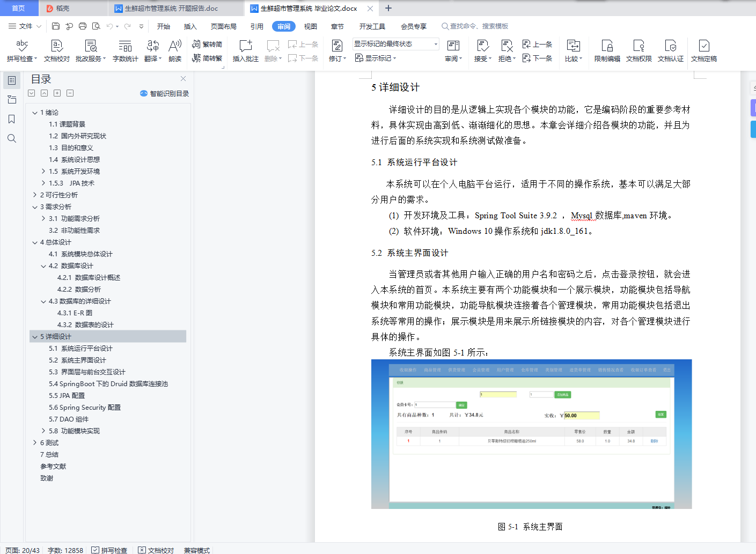Expand the 2 可行性分析 outline node

(35, 195)
